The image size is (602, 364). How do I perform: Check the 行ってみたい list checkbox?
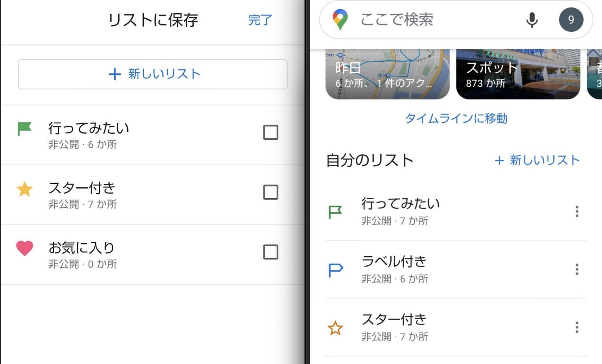coord(270,132)
